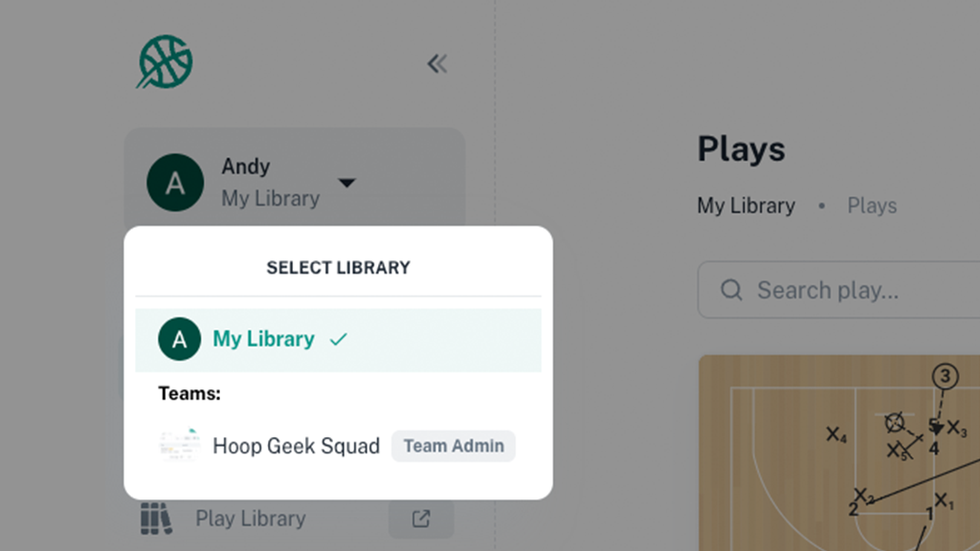Click the Hoop Geek Squad team logo
The image size is (980, 551).
tap(179, 445)
